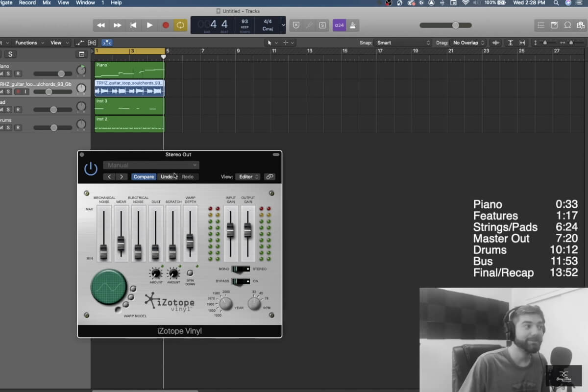Open the '1' screenset menu
The image size is (588, 392).
coord(103,3)
